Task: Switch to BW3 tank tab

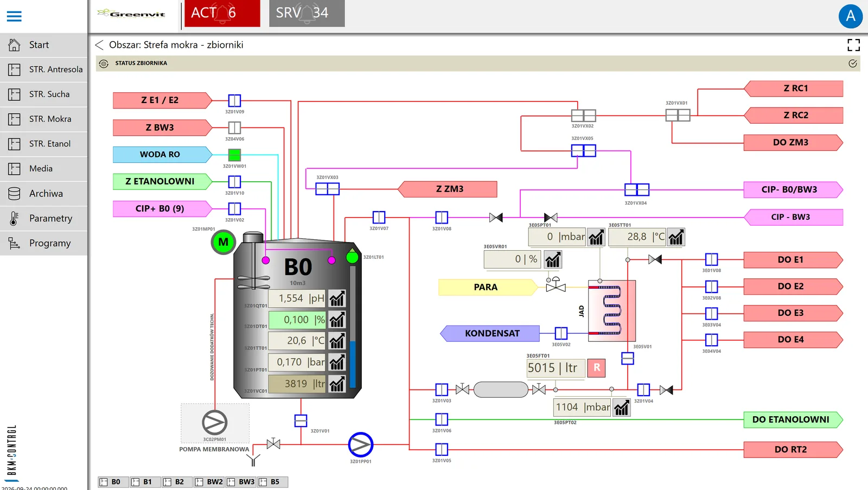Action: tap(241, 482)
